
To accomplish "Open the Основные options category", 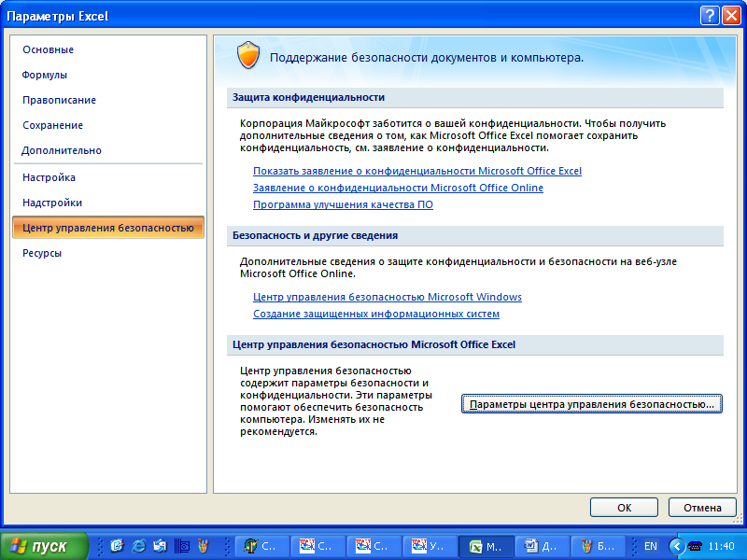I will pyautogui.click(x=49, y=49).
